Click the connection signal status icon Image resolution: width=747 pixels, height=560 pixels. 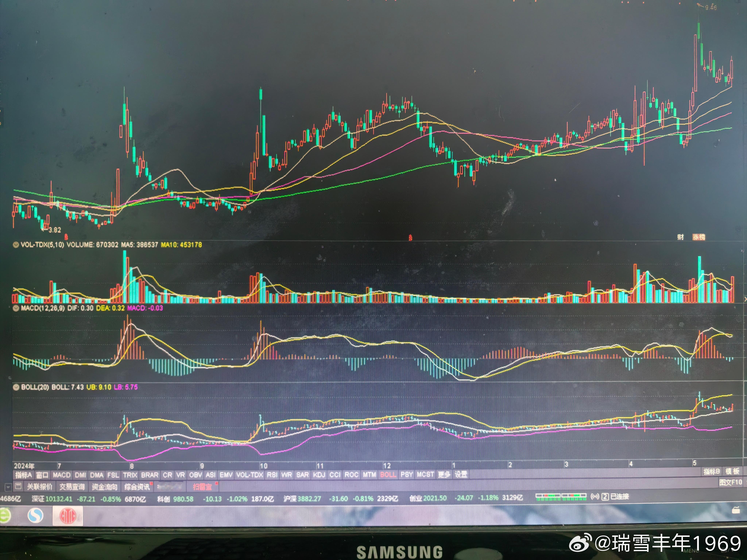(x=595, y=497)
